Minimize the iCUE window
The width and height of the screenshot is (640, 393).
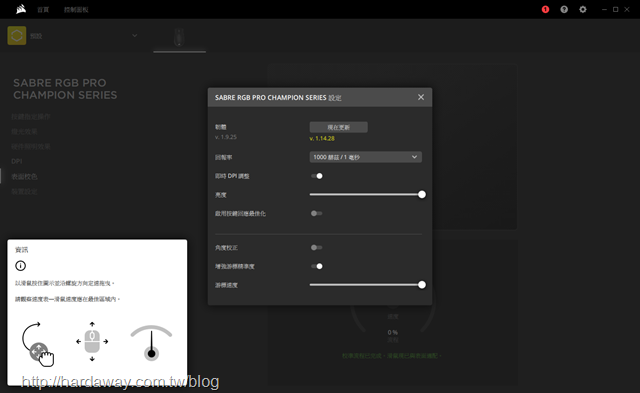click(x=604, y=9)
